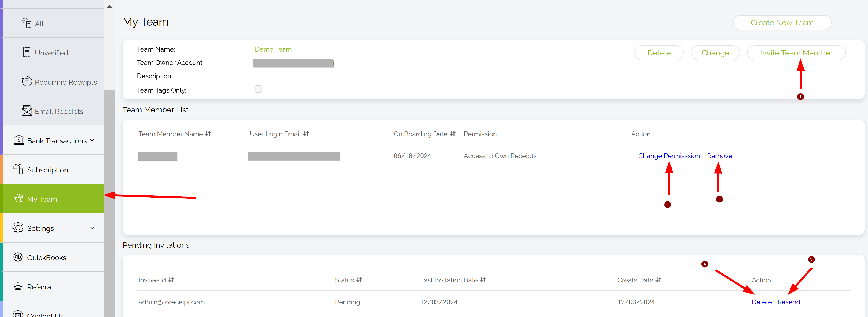Click the Invite Team Member button

(796, 53)
